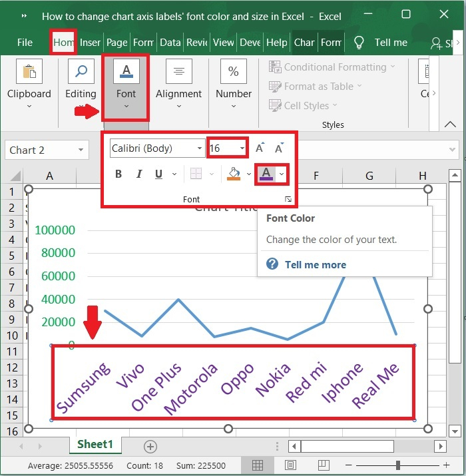Expand the formula bar arrow
The height and width of the screenshot is (476, 466).
coord(452,149)
